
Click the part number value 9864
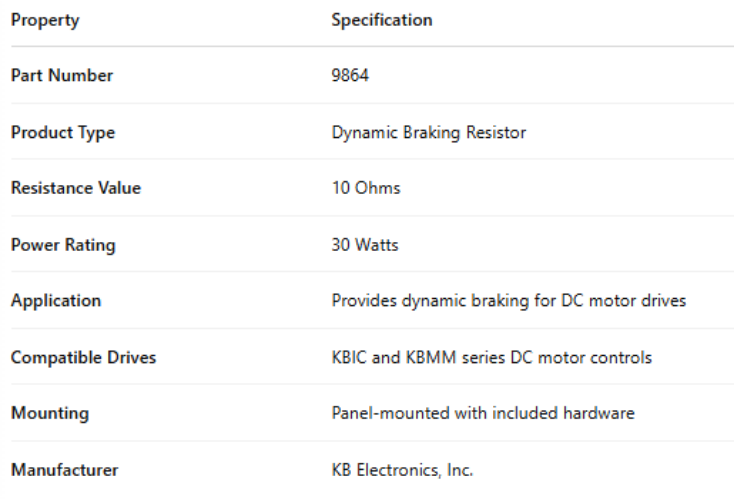[x=350, y=76]
